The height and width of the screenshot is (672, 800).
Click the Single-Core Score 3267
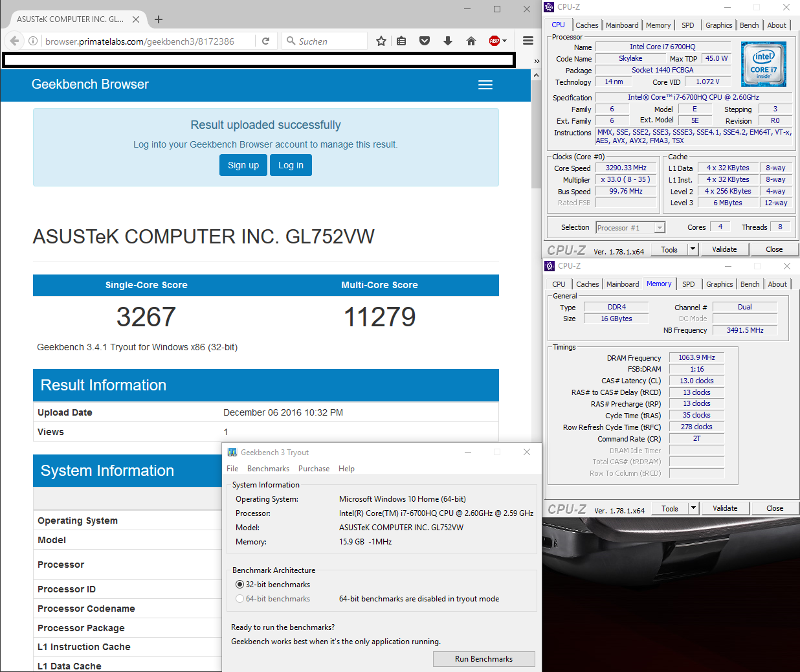click(146, 317)
